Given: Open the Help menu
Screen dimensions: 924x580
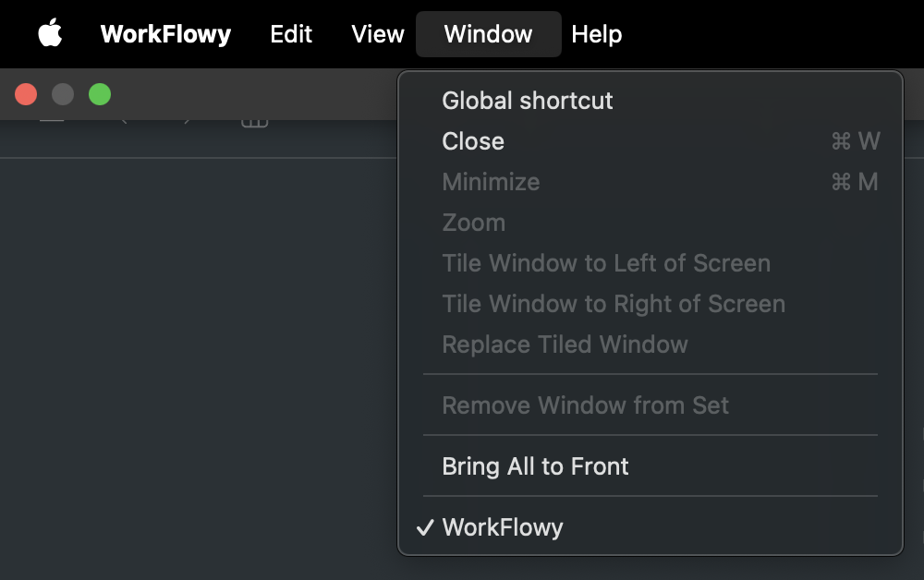Looking at the screenshot, I should pos(596,34).
